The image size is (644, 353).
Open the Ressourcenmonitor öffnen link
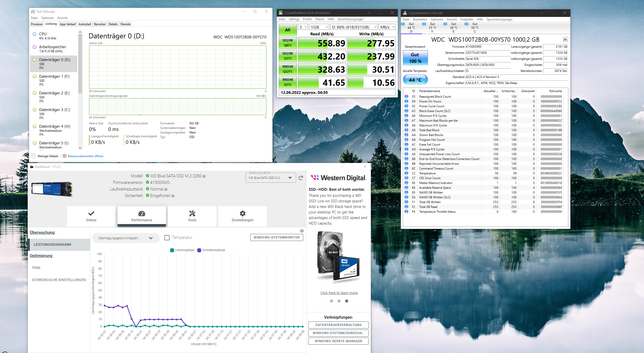86,156
